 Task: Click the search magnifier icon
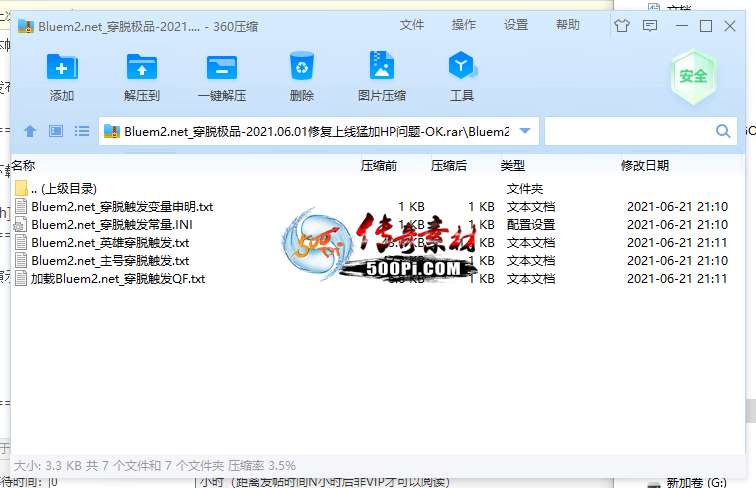723,131
